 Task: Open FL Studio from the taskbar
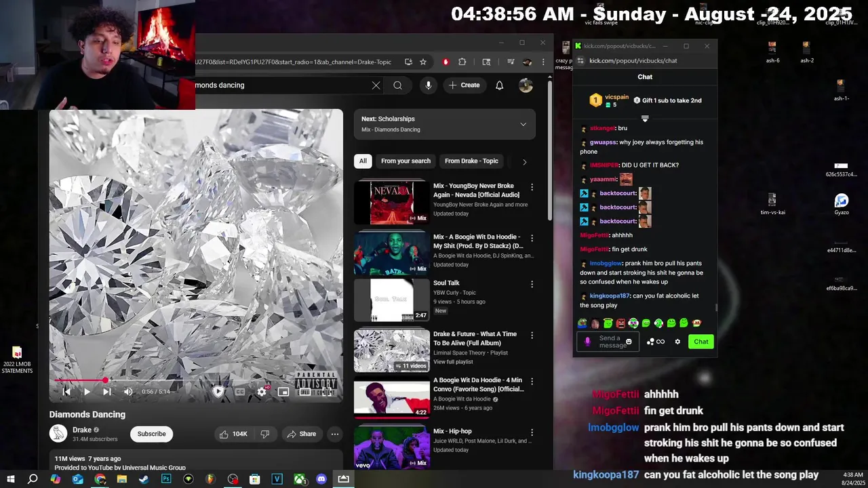(210, 479)
